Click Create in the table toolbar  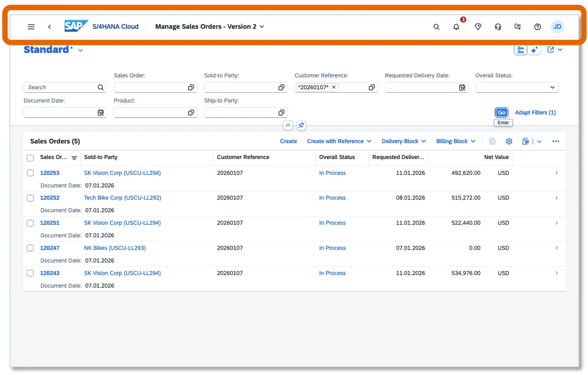[288, 141]
